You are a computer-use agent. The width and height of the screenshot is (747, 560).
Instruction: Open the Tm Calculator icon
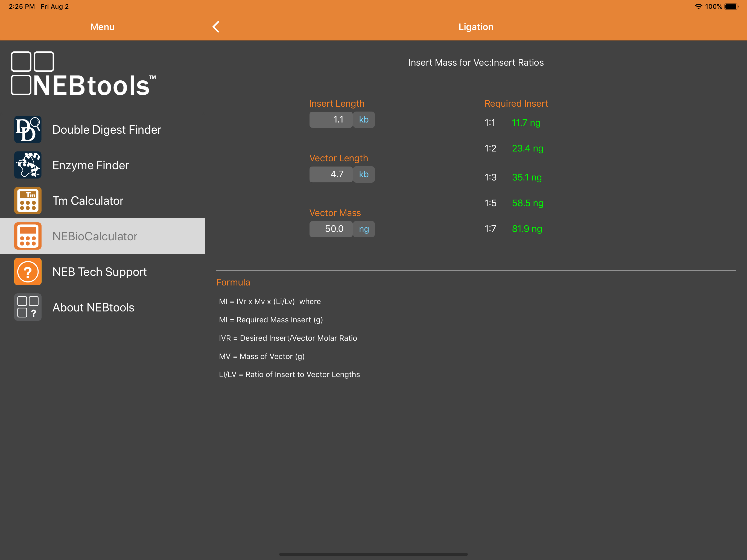28,200
